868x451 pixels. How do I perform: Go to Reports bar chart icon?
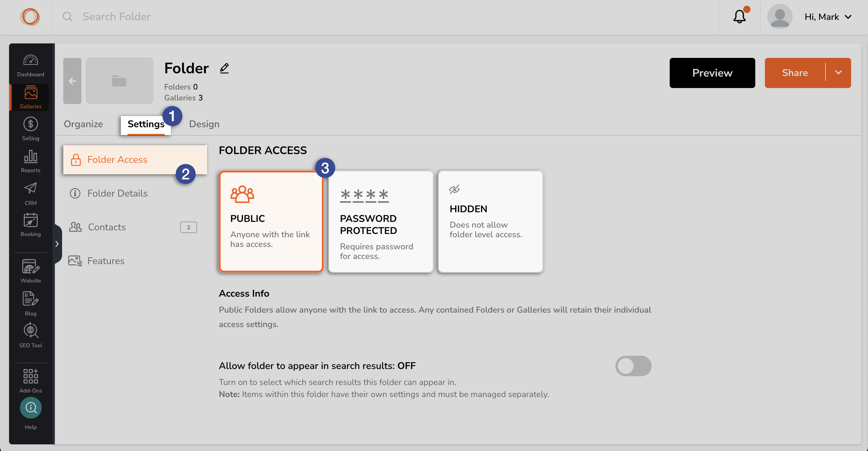click(31, 156)
